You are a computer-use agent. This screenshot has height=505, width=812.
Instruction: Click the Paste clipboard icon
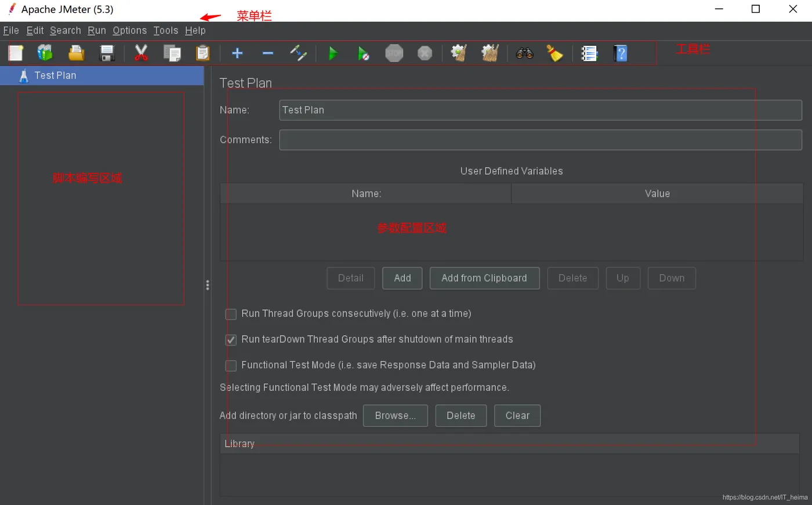203,53
